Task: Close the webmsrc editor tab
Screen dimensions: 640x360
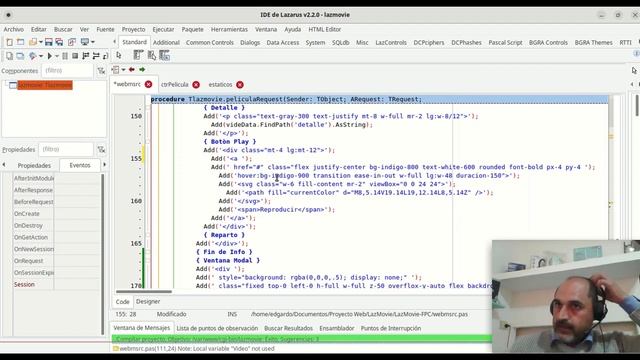Action: coord(149,84)
